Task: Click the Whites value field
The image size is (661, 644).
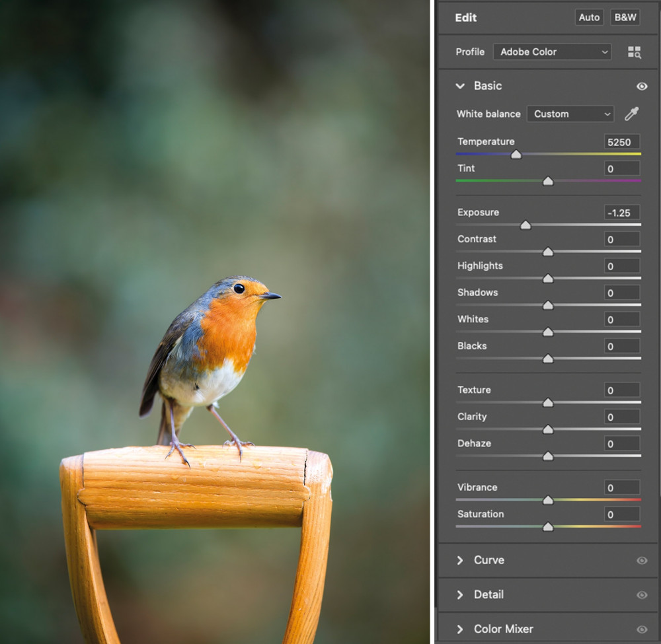Action: [622, 319]
